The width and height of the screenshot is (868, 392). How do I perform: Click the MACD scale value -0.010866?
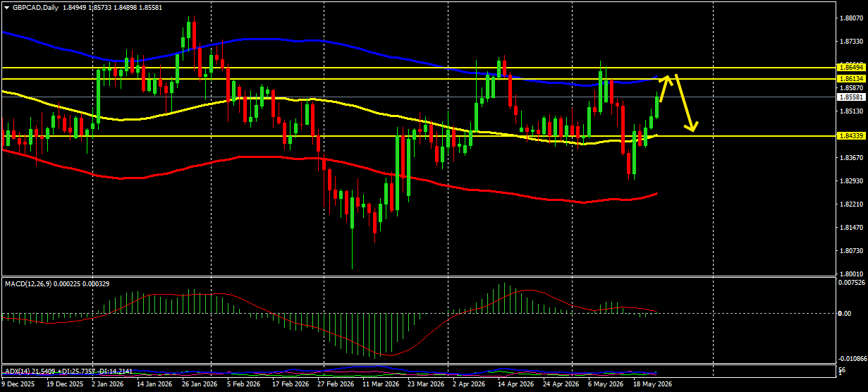pos(852,359)
